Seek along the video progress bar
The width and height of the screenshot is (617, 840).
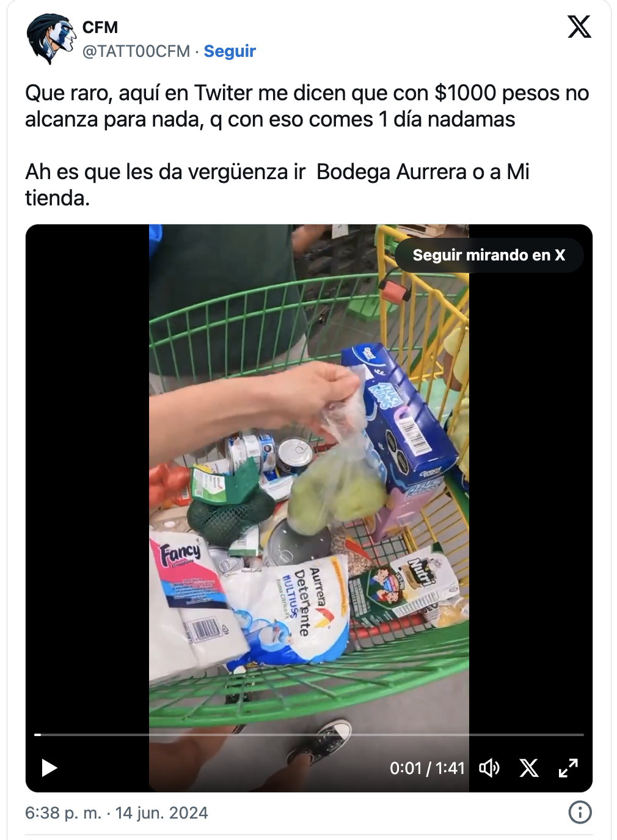click(x=309, y=734)
